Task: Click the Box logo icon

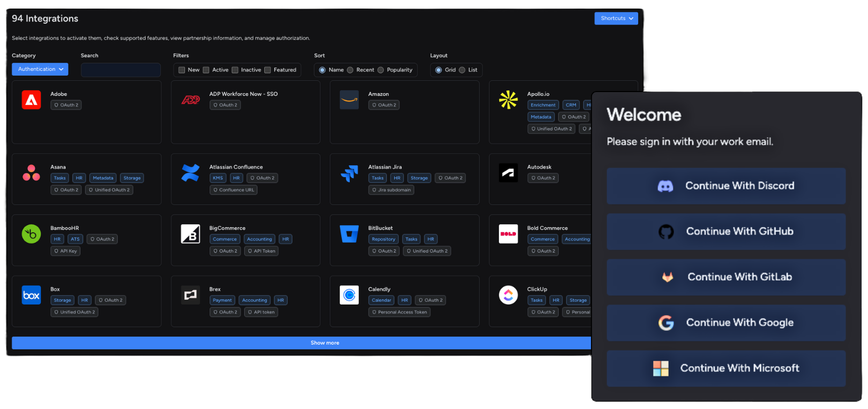Action: [31, 295]
